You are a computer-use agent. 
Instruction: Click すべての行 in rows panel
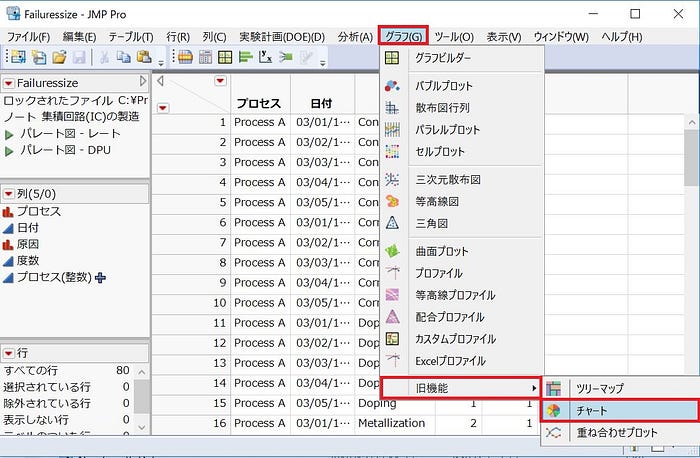31,370
